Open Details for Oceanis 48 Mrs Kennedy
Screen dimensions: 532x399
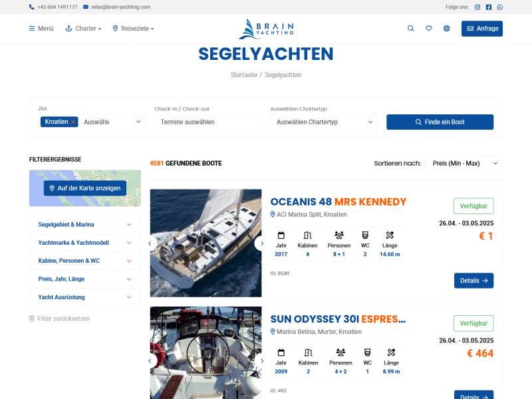tap(473, 281)
